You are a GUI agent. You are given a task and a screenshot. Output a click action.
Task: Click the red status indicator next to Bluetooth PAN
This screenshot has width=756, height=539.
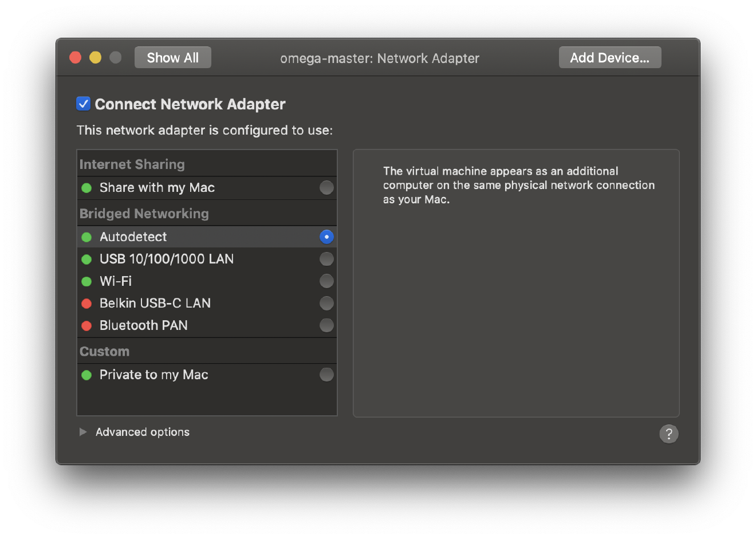pyautogui.click(x=86, y=325)
